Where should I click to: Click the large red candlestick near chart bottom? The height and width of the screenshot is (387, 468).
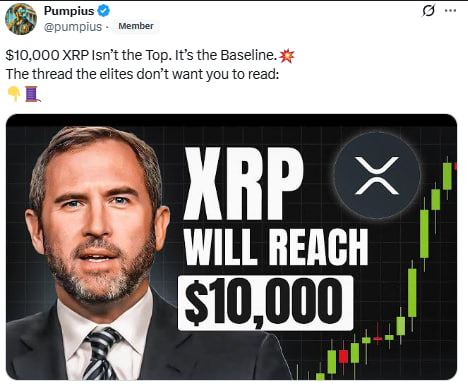(343, 356)
